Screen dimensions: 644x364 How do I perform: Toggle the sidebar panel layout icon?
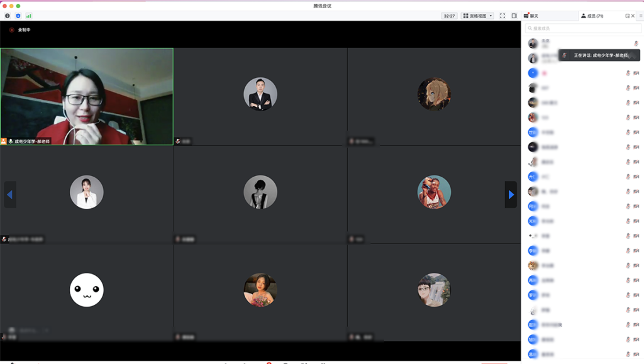pyautogui.click(x=514, y=16)
